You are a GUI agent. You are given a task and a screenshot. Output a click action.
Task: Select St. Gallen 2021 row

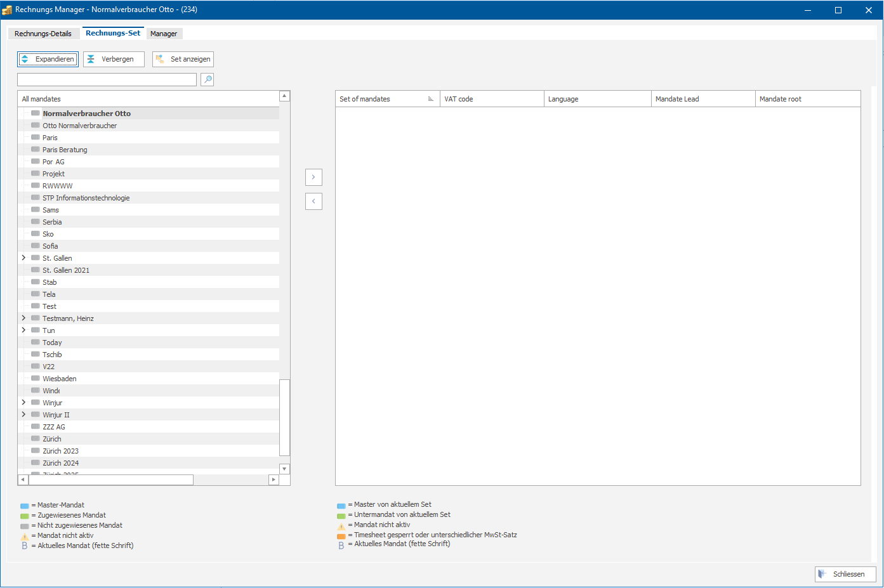coord(148,270)
